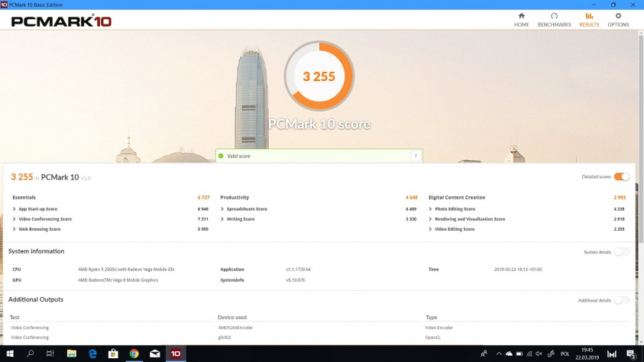Switch to the Results tab
644x362 pixels.
589,20
